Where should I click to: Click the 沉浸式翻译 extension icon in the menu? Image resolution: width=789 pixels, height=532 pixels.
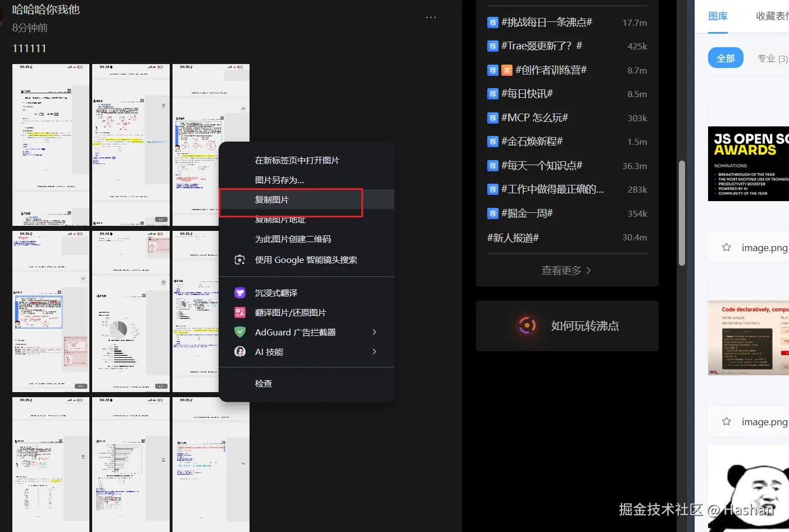pyautogui.click(x=239, y=292)
